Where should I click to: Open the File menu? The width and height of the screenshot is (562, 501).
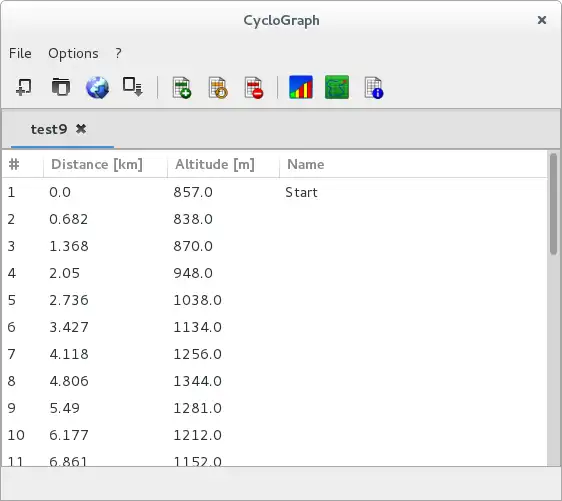(20, 53)
